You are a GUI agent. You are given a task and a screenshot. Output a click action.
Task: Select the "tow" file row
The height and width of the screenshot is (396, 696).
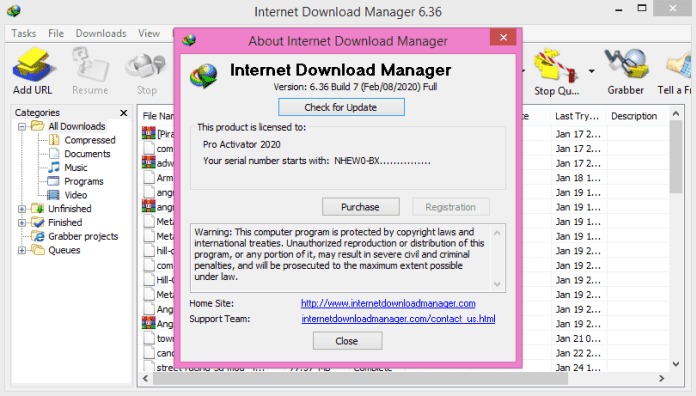(x=158, y=338)
